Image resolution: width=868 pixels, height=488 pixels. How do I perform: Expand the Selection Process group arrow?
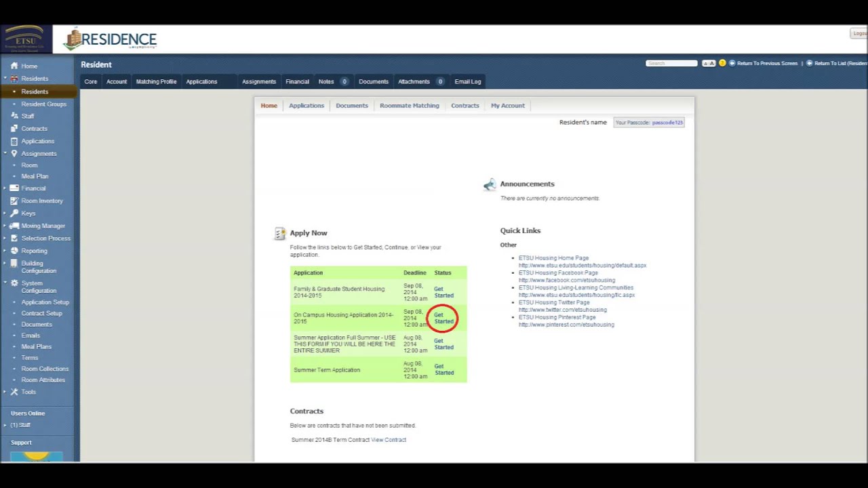[5, 238]
